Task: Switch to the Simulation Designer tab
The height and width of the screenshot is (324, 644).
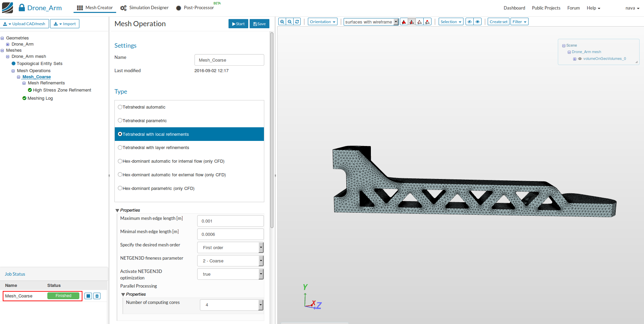Action: click(x=144, y=7)
